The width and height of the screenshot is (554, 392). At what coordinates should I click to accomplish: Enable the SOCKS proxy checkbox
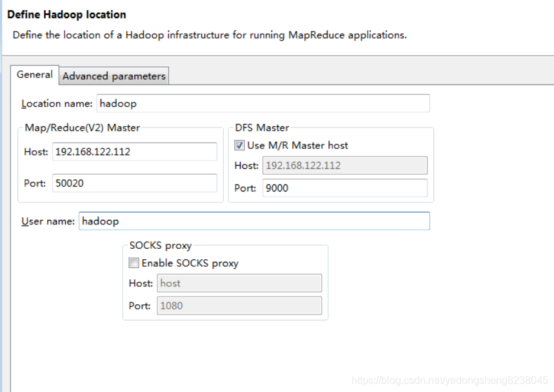(134, 263)
